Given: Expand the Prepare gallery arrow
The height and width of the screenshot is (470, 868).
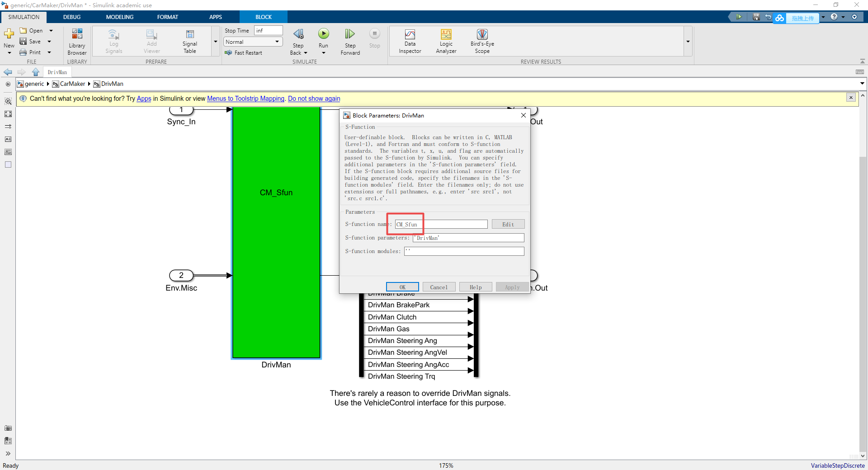Looking at the screenshot, I should (216, 42).
